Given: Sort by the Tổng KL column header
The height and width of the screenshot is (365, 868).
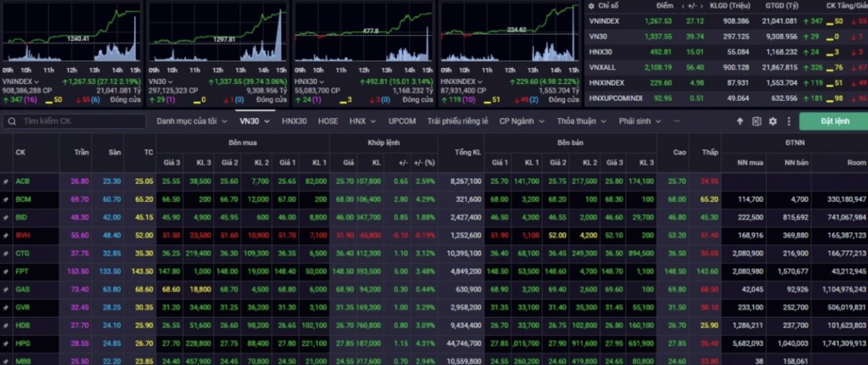Looking at the screenshot, I should point(467,152).
